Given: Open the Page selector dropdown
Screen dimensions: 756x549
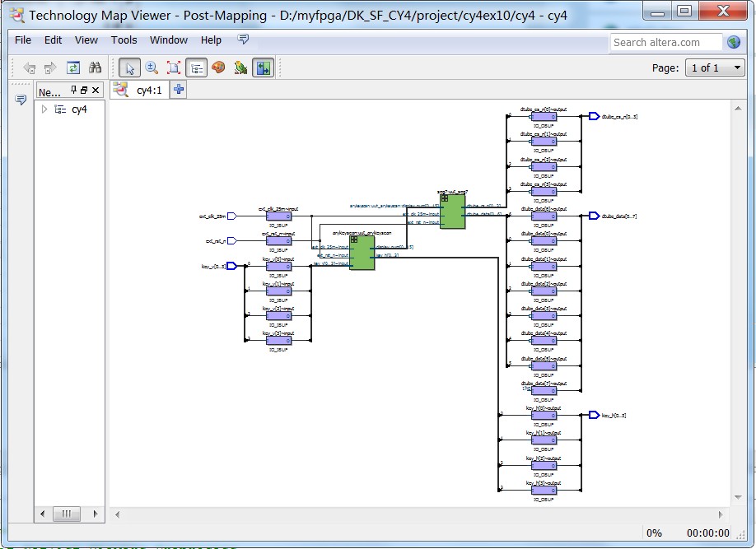Looking at the screenshot, I should (x=715, y=68).
